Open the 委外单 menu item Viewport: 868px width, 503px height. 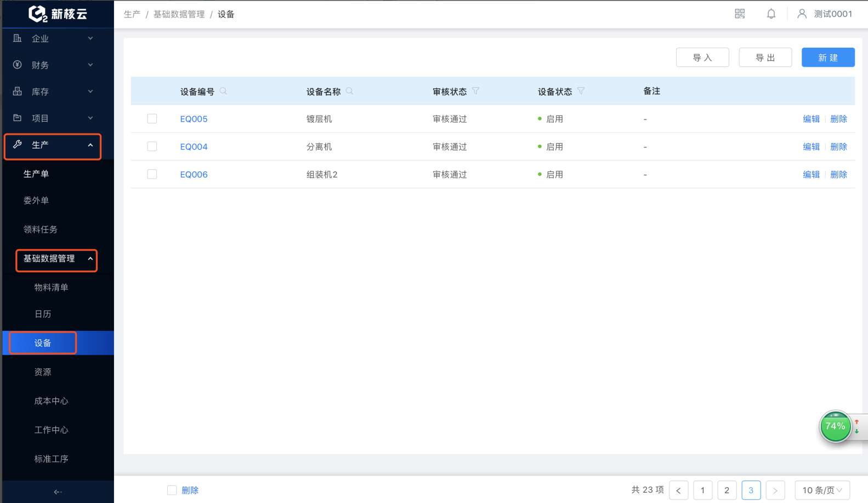[x=36, y=201]
